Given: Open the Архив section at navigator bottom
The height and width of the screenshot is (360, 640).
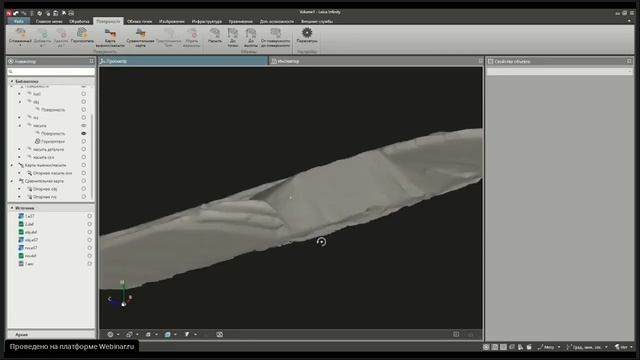Looking at the screenshot, I should click(x=51, y=334).
